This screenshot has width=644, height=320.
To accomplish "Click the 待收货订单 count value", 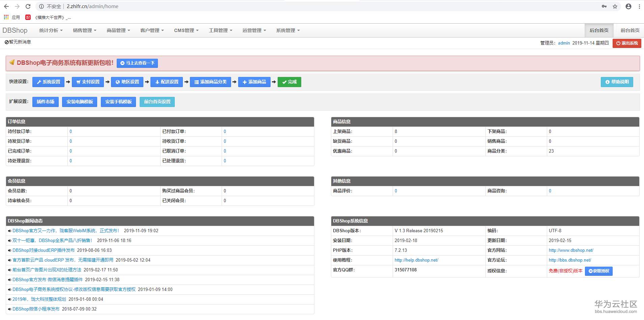I will [225, 141].
